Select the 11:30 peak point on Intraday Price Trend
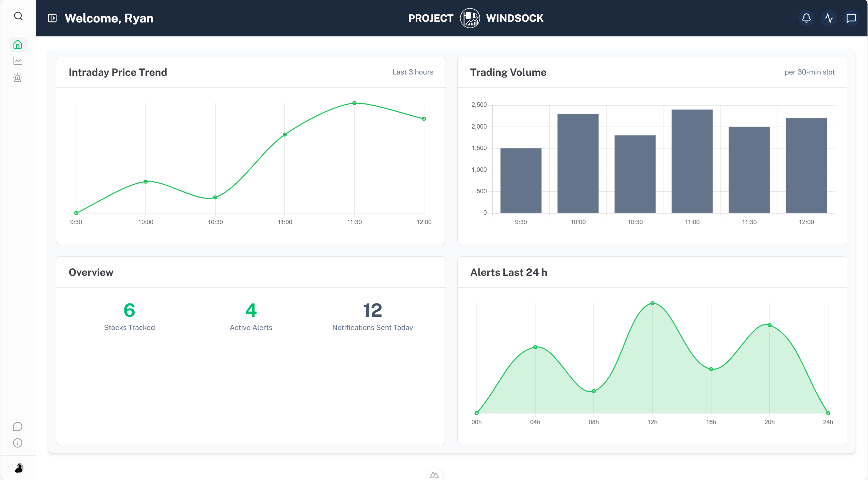The height and width of the screenshot is (480, 868). (354, 103)
